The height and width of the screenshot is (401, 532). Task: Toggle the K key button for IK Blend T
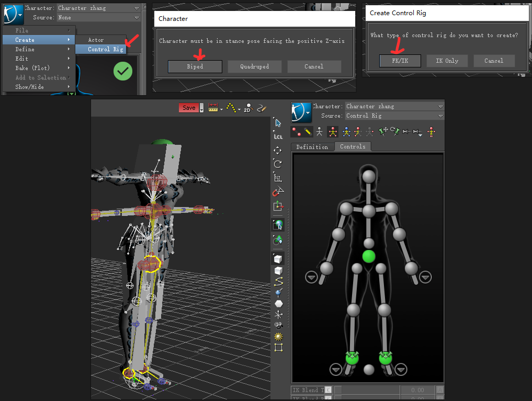click(x=328, y=390)
